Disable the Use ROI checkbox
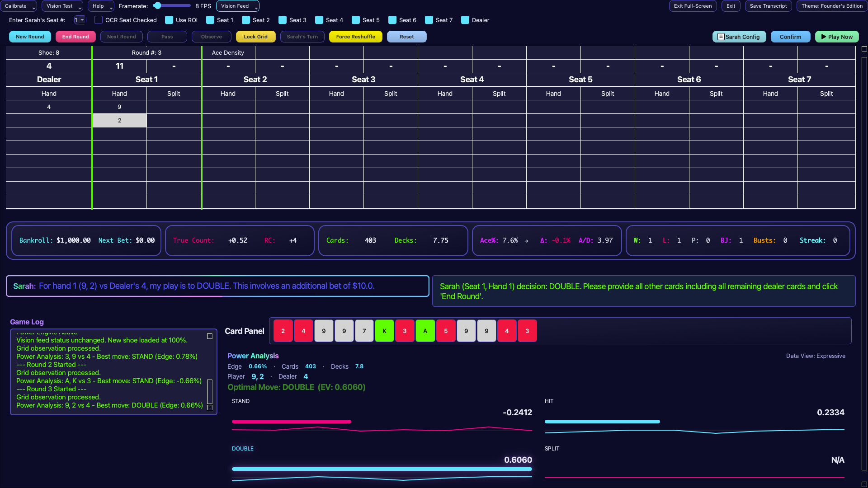The image size is (868, 488). click(x=169, y=20)
